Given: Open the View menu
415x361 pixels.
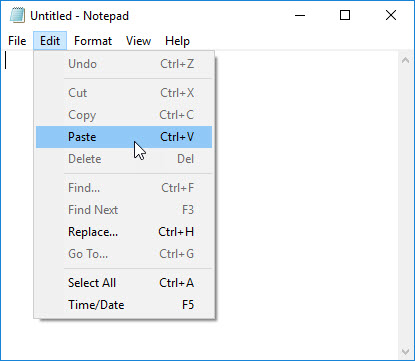Looking at the screenshot, I should (138, 41).
